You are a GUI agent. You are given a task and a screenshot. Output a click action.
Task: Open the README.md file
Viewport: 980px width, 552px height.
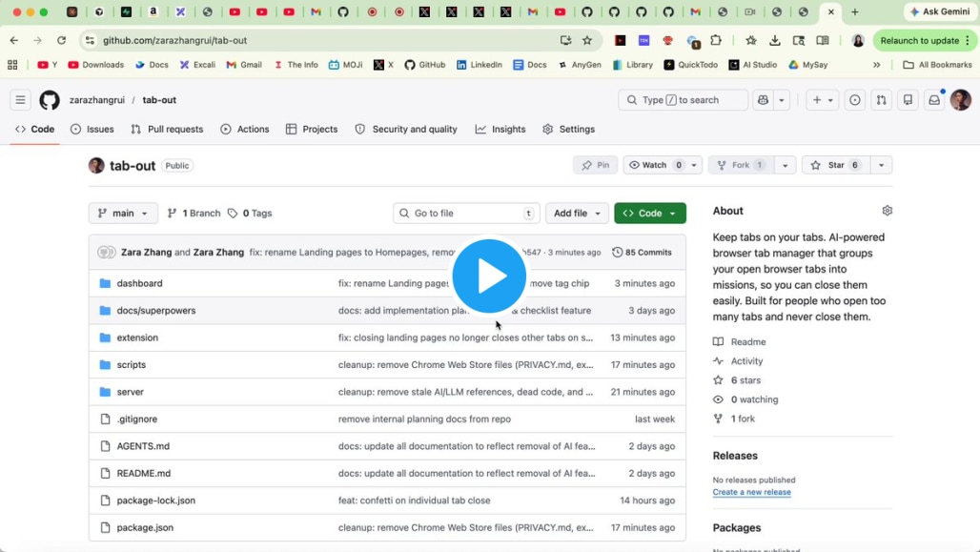[144, 473]
